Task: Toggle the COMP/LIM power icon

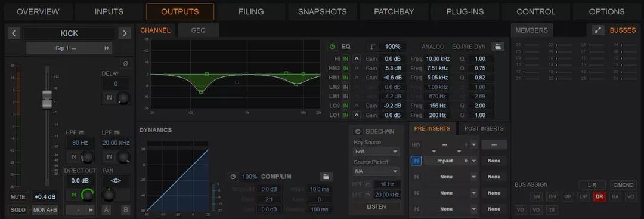Action: point(233,177)
